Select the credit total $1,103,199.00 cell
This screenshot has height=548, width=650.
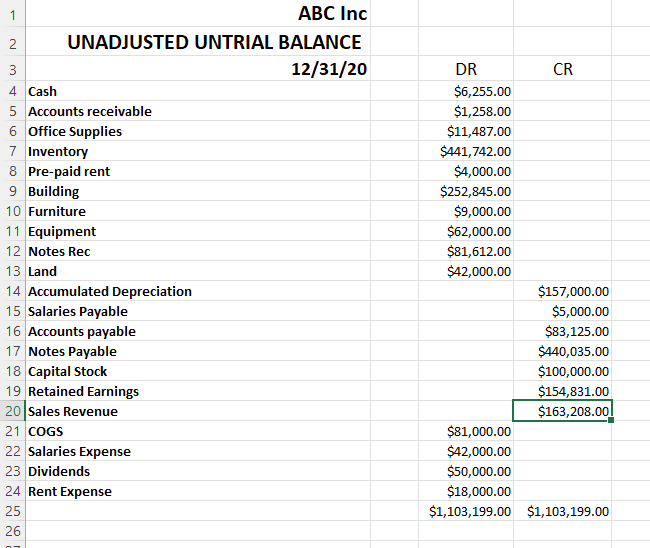pyautogui.click(x=562, y=511)
